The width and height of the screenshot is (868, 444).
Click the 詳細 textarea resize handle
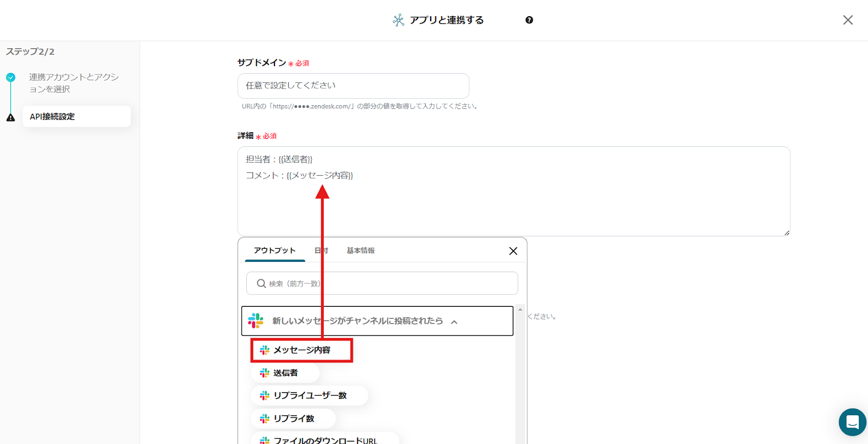[x=787, y=233]
